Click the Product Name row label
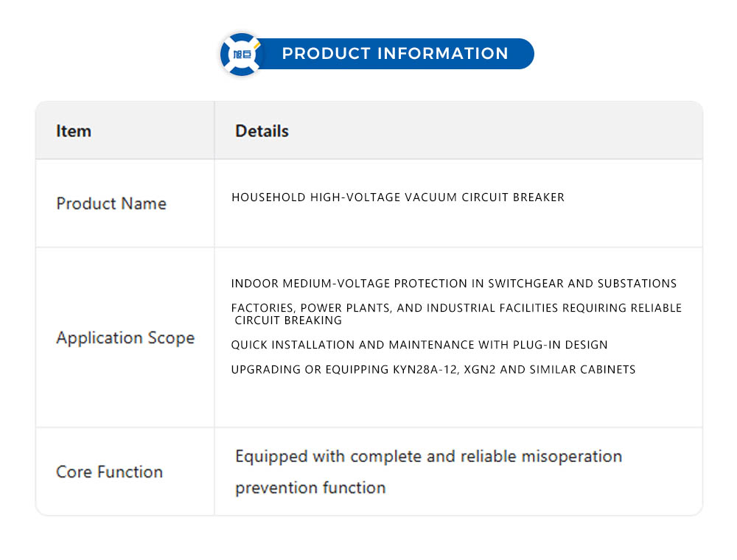The width and height of the screenshot is (737, 560). tap(111, 203)
